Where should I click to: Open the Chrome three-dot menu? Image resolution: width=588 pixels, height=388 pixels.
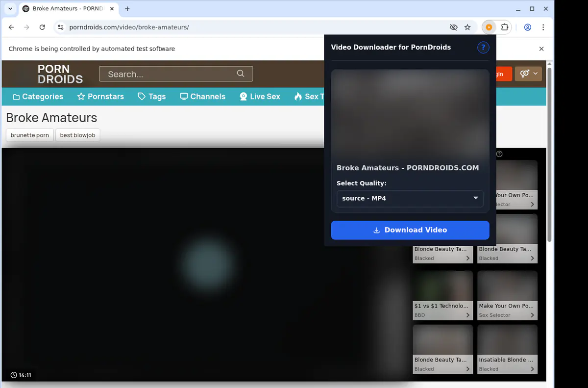(543, 27)
